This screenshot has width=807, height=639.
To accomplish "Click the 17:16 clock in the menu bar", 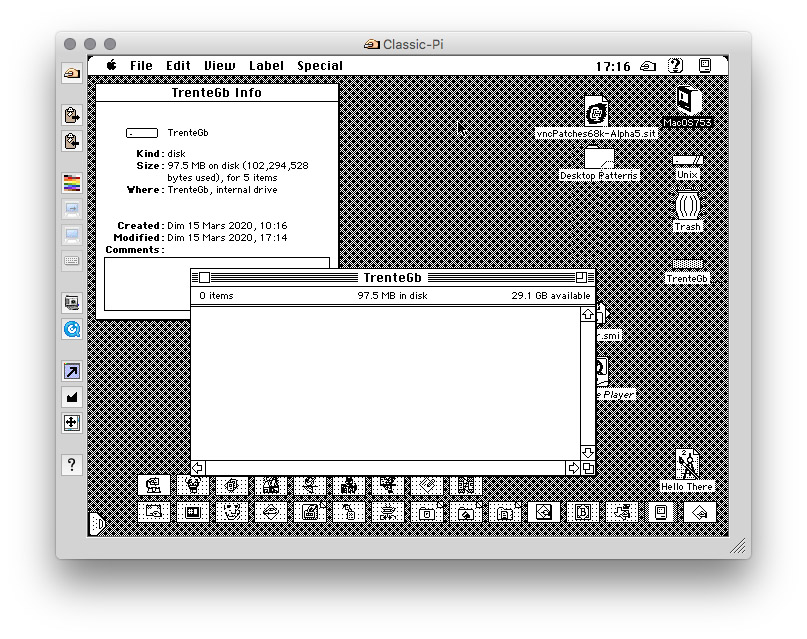I will pos(612,66).
